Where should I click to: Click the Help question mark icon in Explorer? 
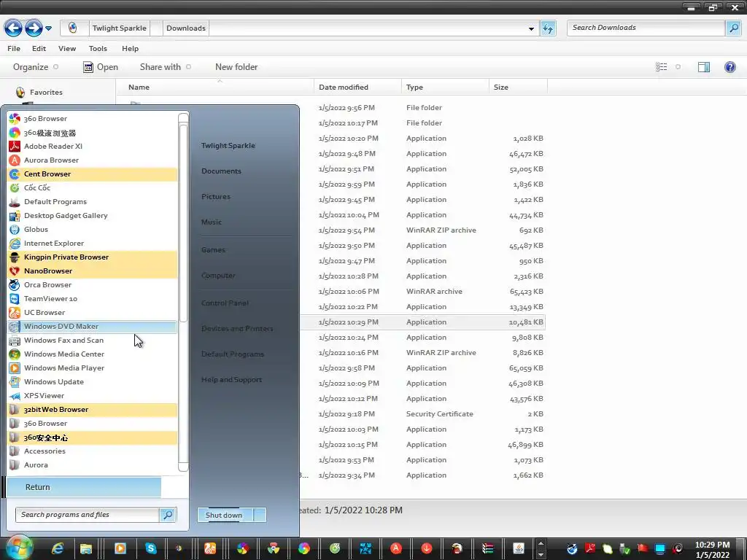point(729,66)
